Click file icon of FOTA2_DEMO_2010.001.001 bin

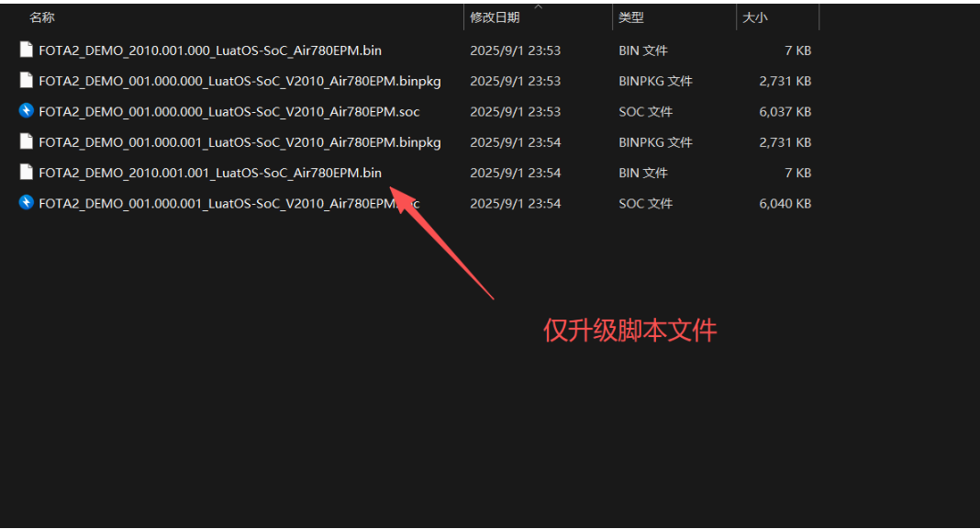tap(27, 173)
